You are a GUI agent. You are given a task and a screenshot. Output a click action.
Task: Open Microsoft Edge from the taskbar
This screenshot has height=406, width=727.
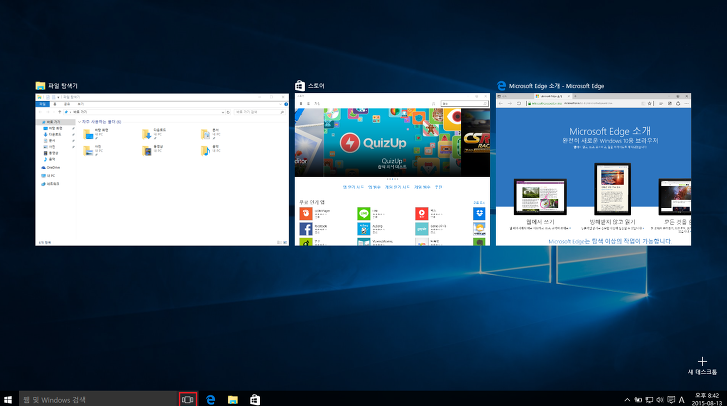[210, 400]
